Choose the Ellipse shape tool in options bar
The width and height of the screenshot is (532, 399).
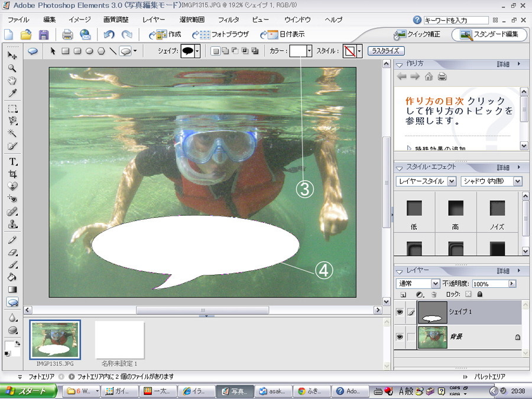coord(89,51)
